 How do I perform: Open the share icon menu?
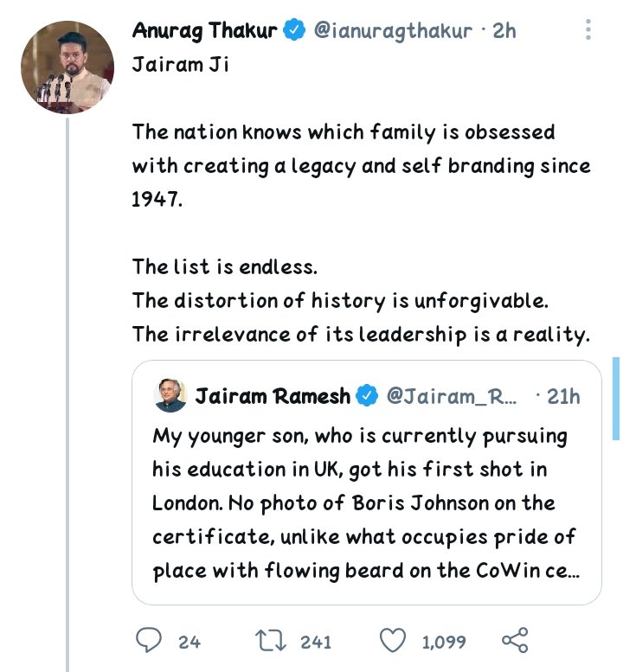(515, 641)
